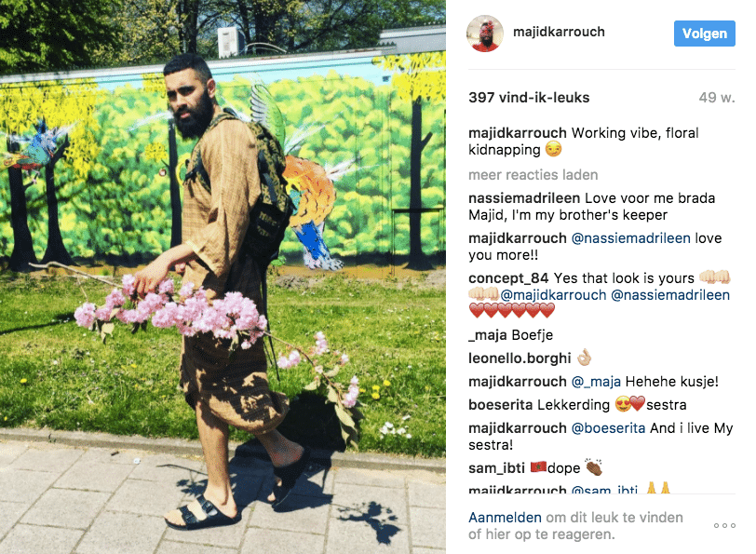Viewport: 756px width, 554px height.
Task: Open concept_84 commenter profile
Action: click(x=508, y=278)
